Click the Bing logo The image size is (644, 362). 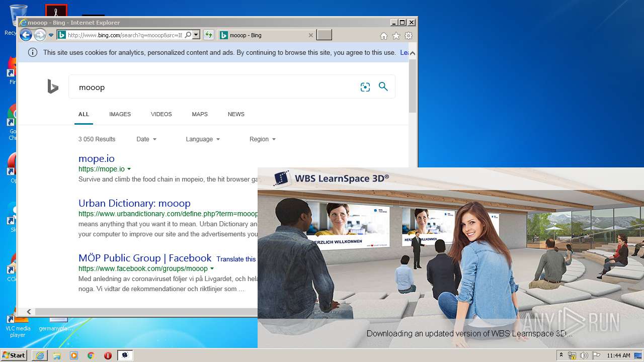53,87
